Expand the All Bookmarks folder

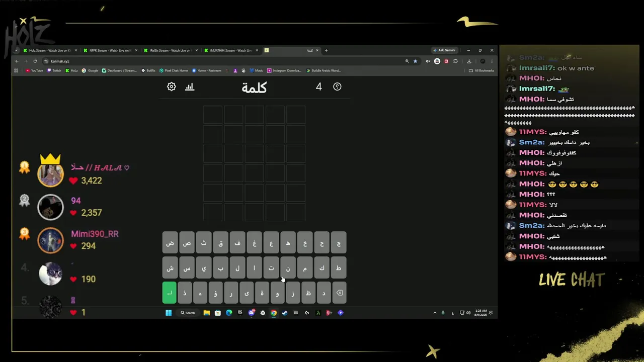481,70
